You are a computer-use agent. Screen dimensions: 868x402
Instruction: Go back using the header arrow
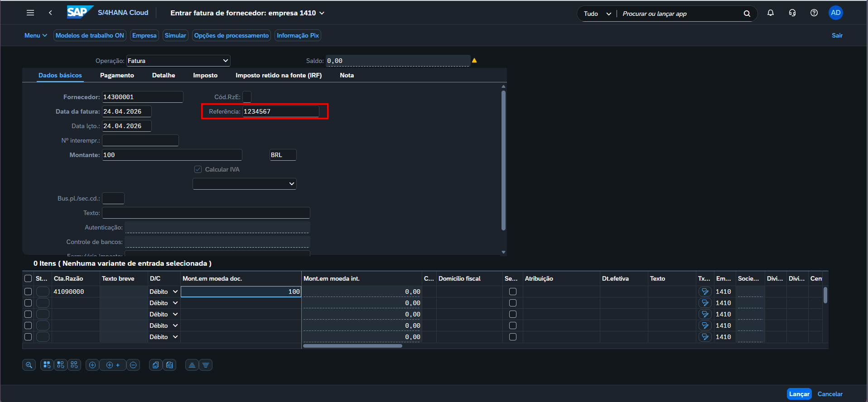(50, 13)
